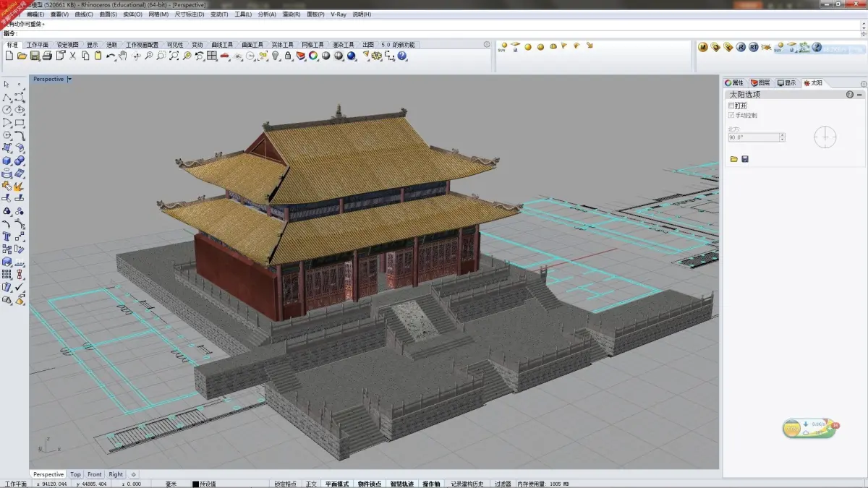Open the Perspective viewport title dropdown arrow
The width and height of the screenshot is (868, 488).
tap(69, 79)
